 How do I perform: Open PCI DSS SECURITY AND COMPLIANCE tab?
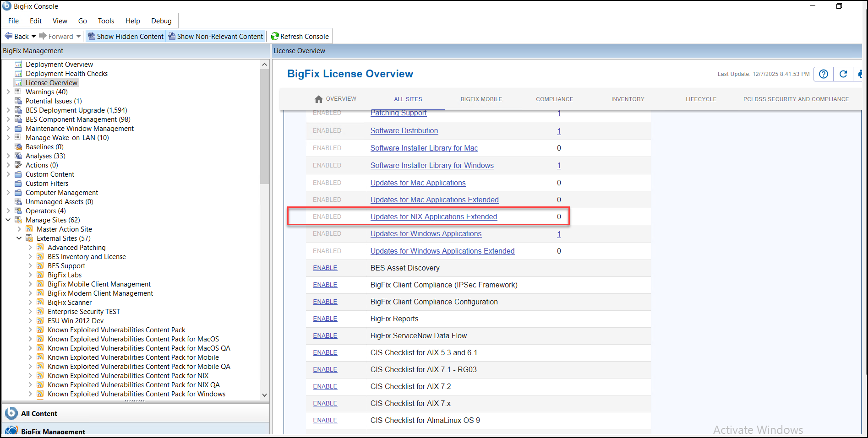796,99
